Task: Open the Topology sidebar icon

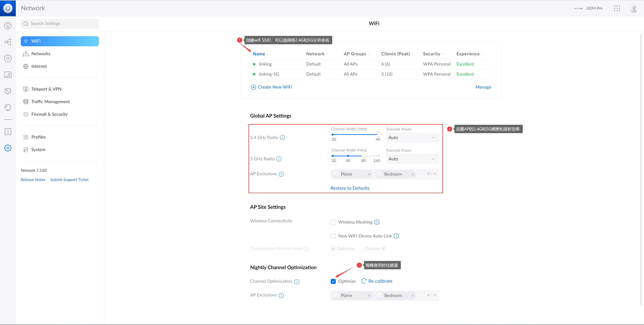Action: point(8,42)
